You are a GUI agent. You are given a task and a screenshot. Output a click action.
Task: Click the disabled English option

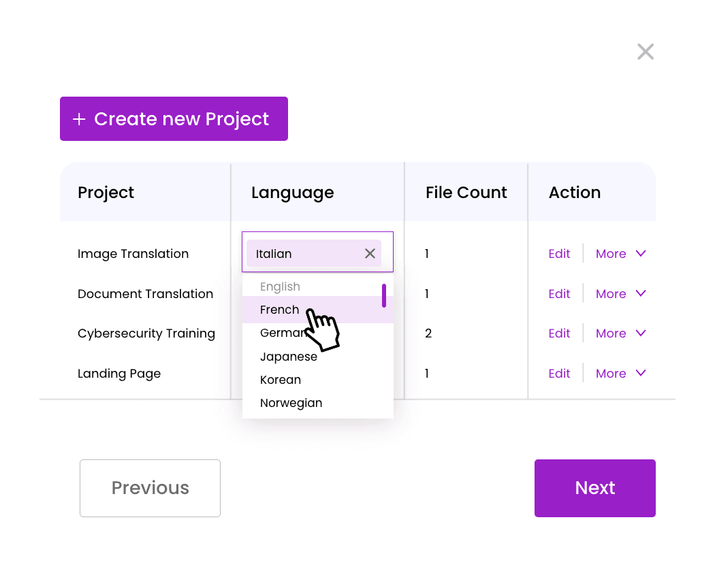[280, 286]
